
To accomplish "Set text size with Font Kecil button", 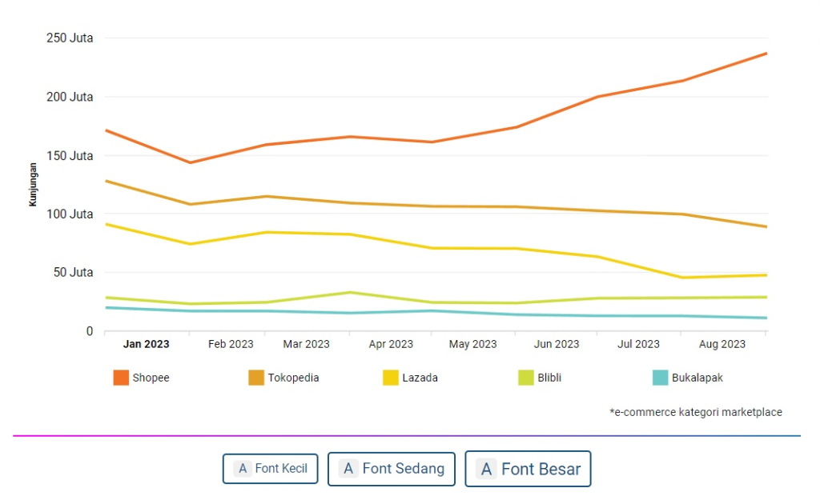I will (270, 469).
